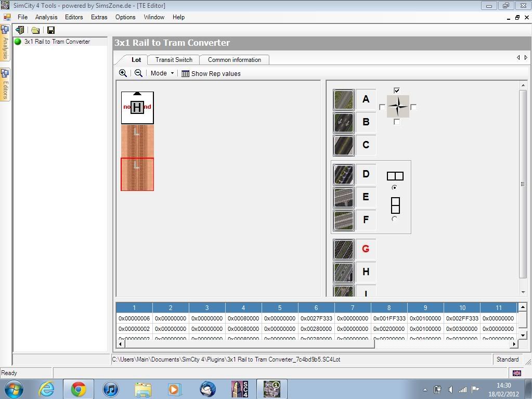Click the open folder toolbar icon
532x399 pixels.
pos(35,30)
